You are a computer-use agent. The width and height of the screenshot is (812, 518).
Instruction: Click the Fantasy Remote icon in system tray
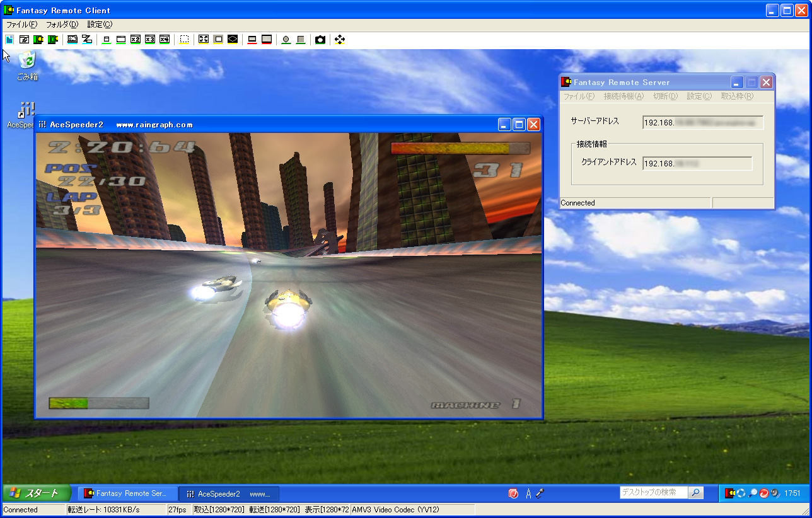(x=730, y=493)
